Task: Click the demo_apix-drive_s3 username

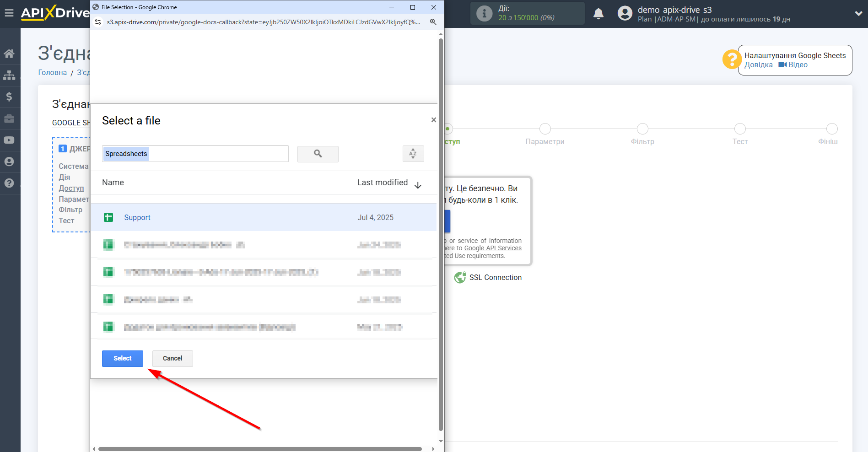Action: pyautogui.click(x=675, y=10)
